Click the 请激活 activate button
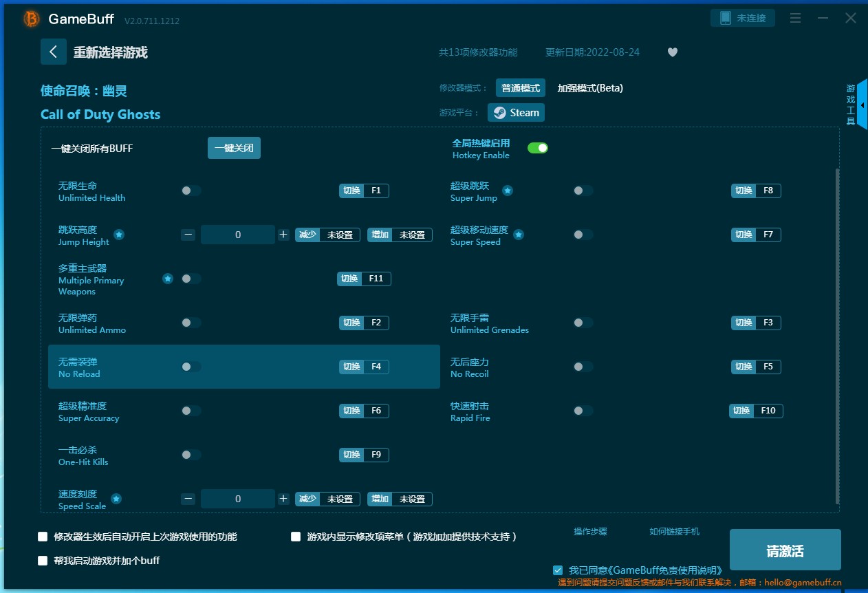 click(x=785, y=550)
